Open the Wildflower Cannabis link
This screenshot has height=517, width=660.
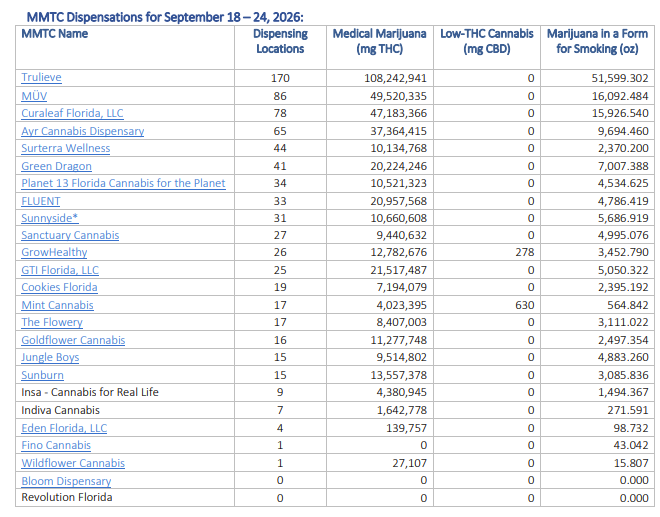click(73, 463)
